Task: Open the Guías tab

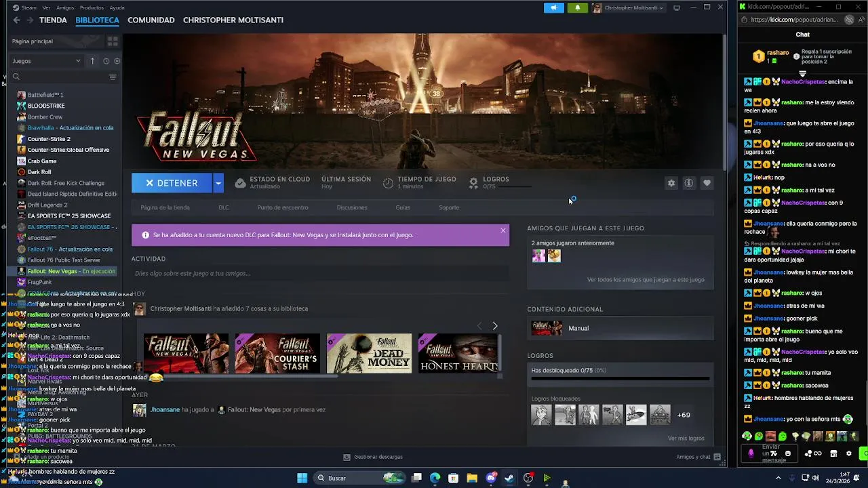Action: (403, 207)
